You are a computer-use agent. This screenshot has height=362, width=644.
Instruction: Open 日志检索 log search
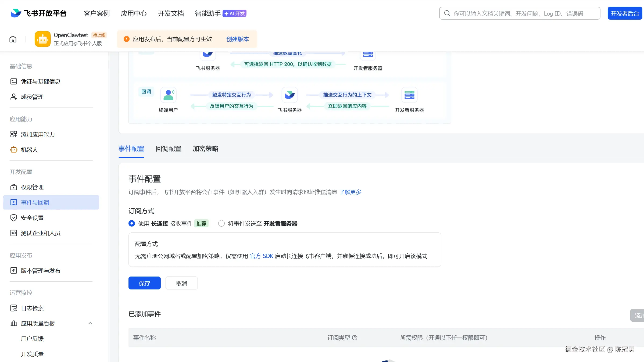coord(32,308)
